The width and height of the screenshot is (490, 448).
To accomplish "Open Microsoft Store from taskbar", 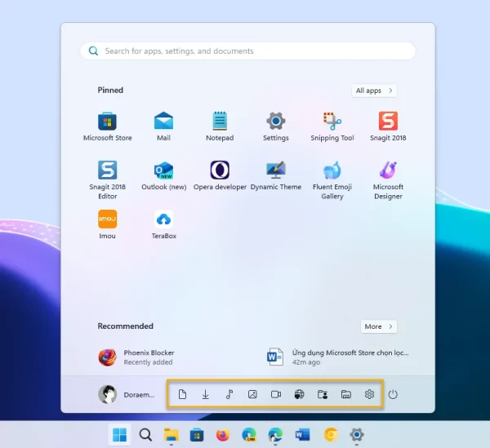I will pos(197,435).
